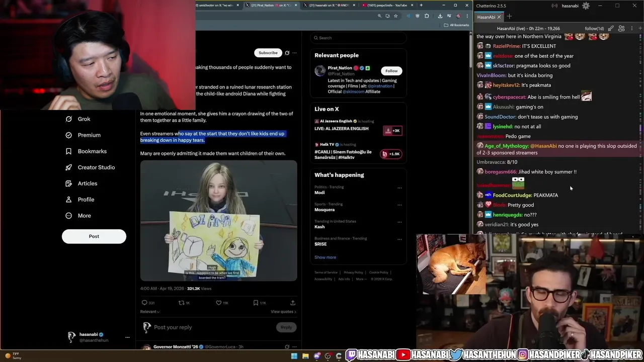Click the Grok icon beside Subscribe
This screenshot has height=362, width=644.
point(287,53)
